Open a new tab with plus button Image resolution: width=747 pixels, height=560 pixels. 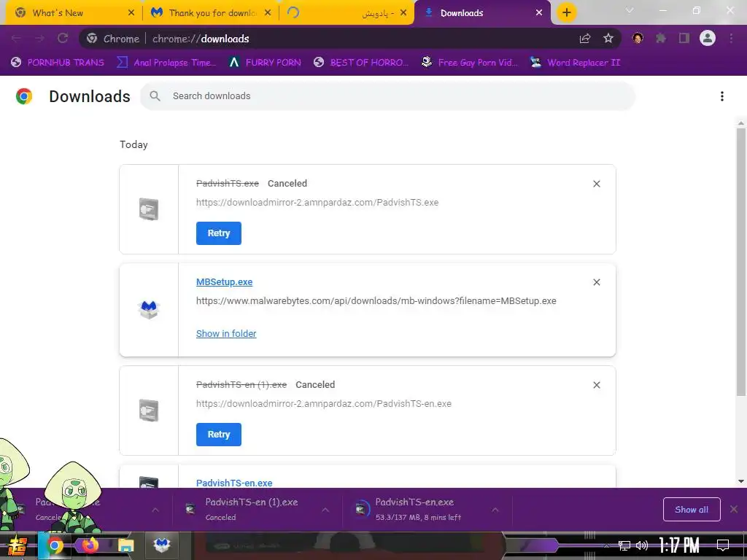pyautogui.click(x=566, y=13)
